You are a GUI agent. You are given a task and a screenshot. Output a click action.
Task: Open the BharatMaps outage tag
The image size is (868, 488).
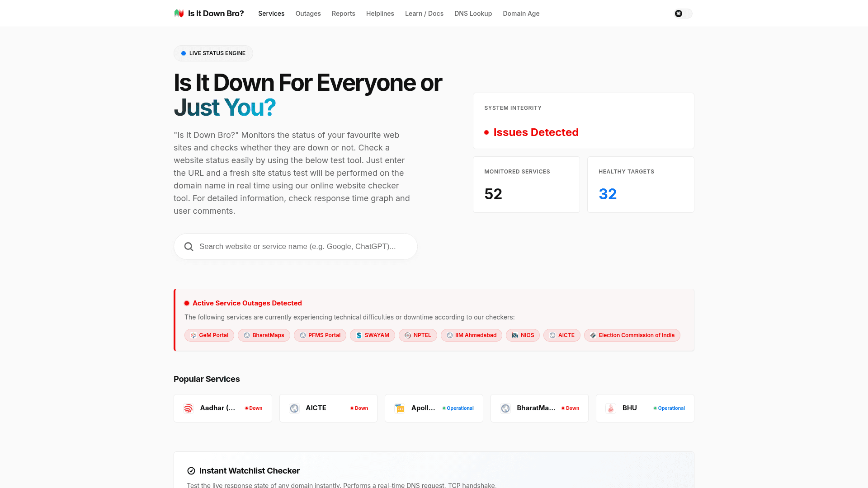pos(264,335)
